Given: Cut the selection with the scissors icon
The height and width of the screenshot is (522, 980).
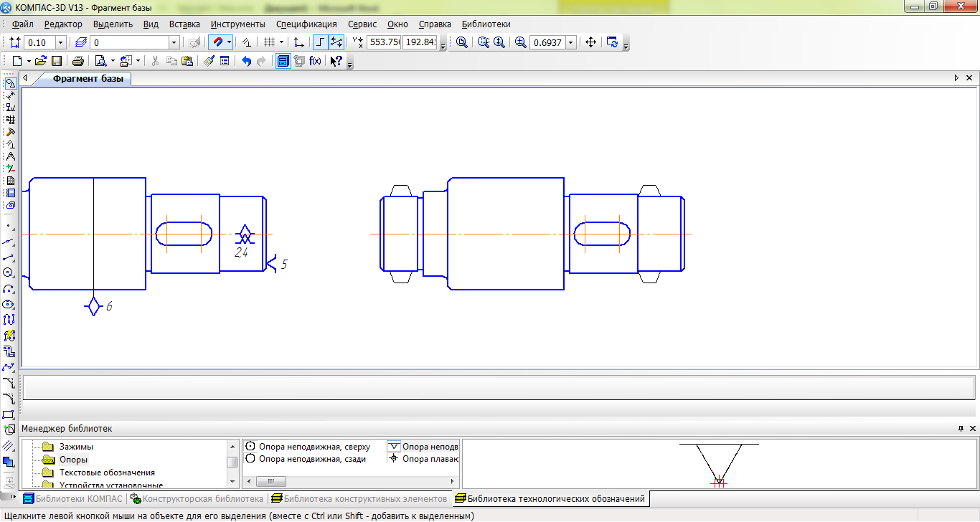Looking at the screenshot, I should 155,61.
